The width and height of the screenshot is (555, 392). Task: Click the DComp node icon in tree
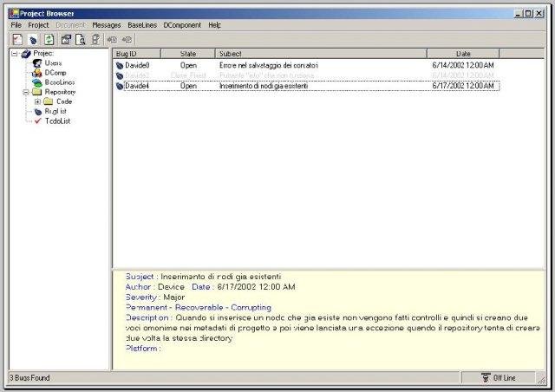tap(36, 73)
